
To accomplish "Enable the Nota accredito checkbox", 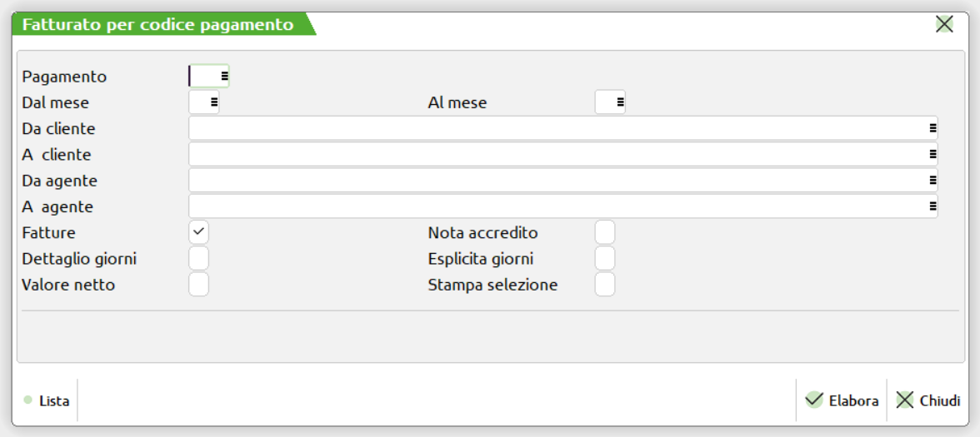I will coord(605,232).
